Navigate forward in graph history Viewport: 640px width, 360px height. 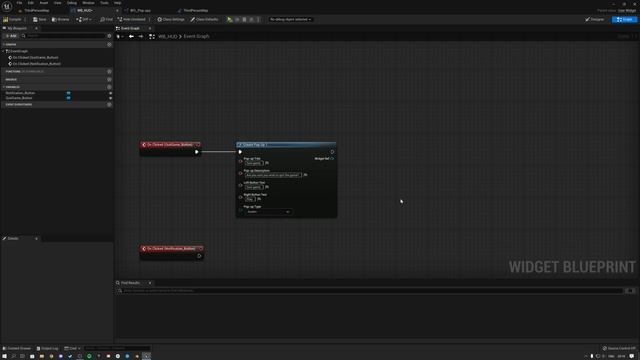[140, 36]
